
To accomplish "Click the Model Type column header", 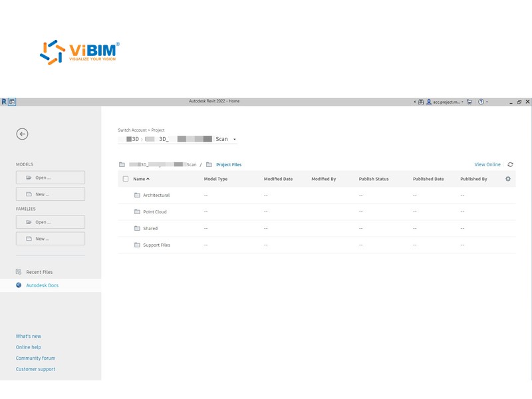I will coord(215,179).
